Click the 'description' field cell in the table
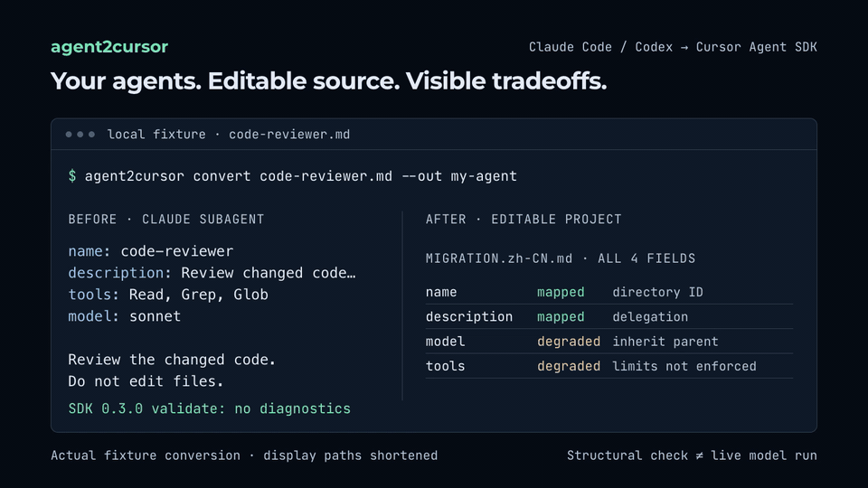Image resolution: width=868 pixels, height=488 pixels. pos(469,316)
